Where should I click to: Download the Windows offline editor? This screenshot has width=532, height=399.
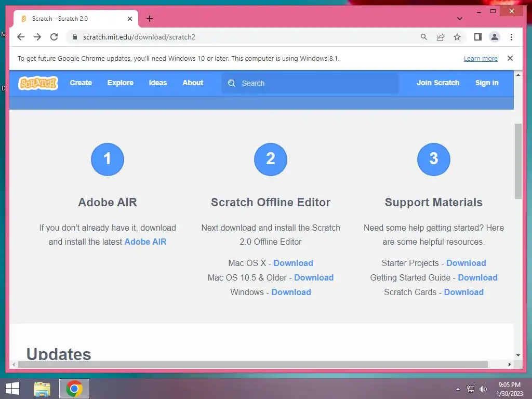click(x=291, y=292)
